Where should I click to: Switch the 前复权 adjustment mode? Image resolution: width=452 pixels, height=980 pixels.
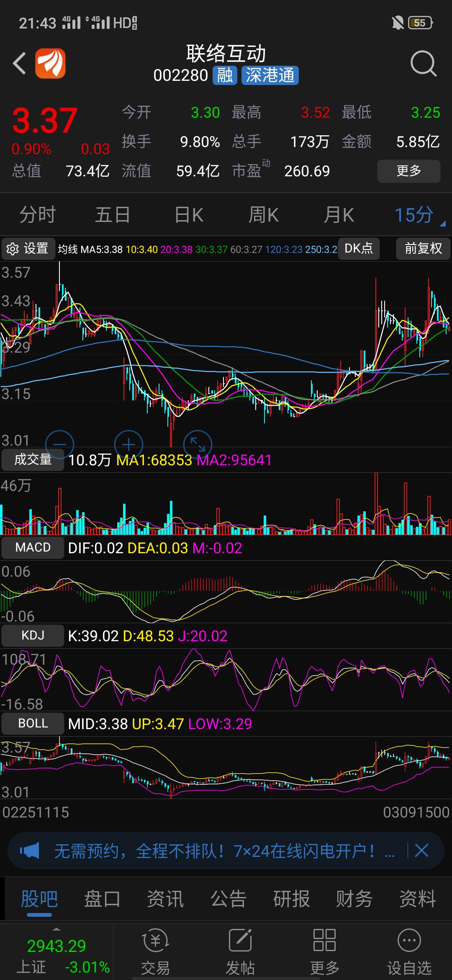tap(423, 249)
